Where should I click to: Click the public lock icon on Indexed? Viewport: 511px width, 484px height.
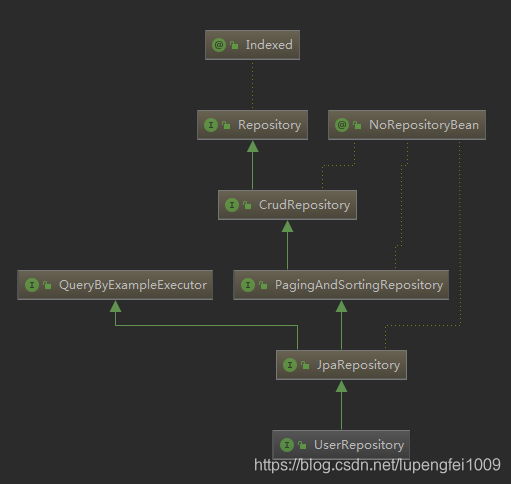point(234,45)
